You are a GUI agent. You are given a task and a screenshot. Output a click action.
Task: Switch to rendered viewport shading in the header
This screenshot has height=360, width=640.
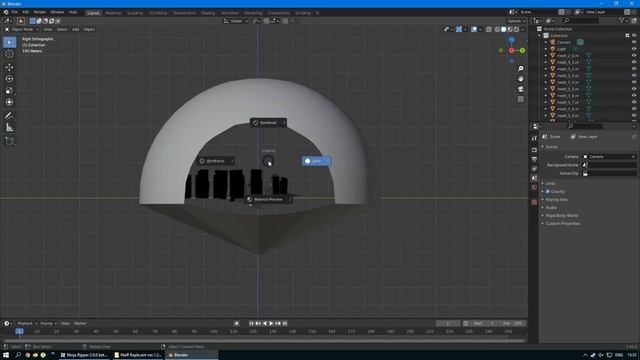pyautogui.click(x=516, y=29)
